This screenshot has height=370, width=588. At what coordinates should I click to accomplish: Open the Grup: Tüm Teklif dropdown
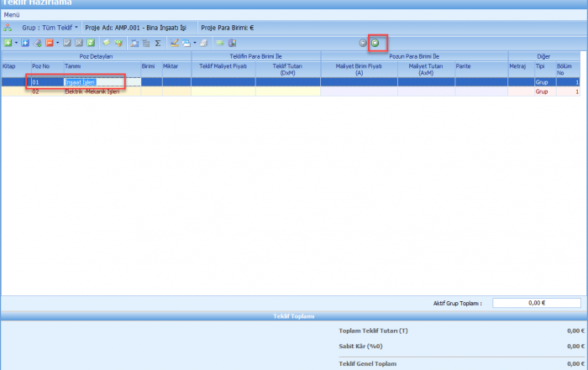[50, 28]
